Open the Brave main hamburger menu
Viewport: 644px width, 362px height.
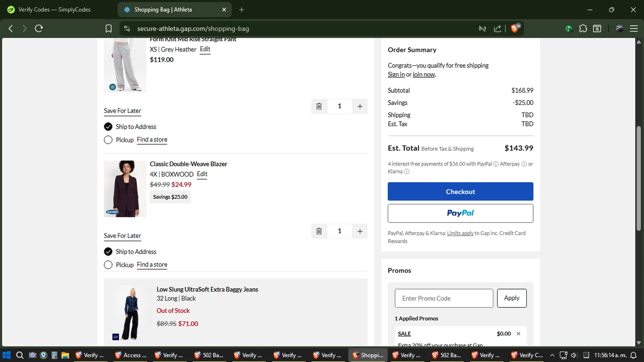point(634,29)
